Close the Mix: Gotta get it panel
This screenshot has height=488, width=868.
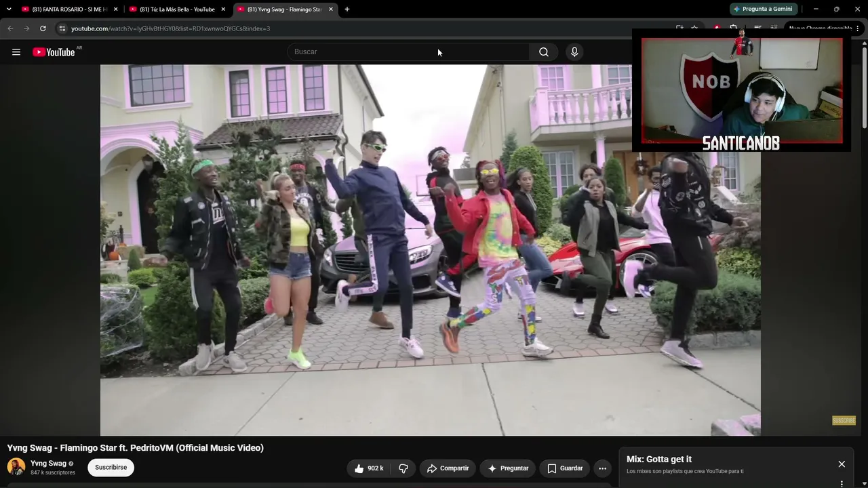842,464
